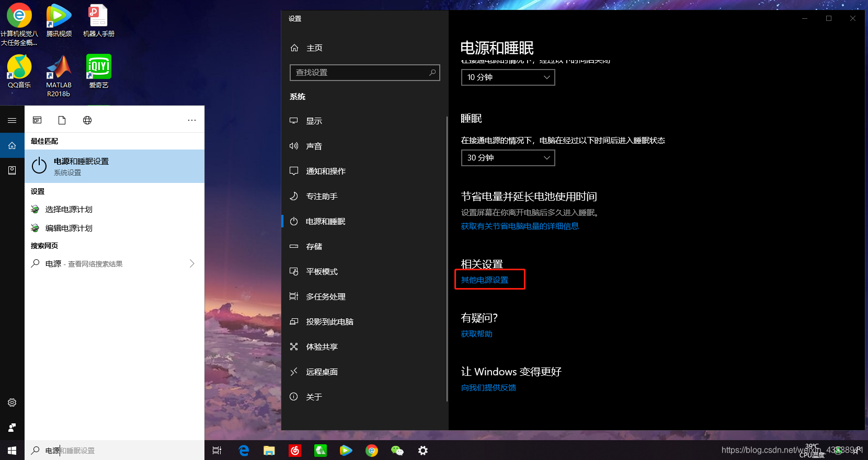This screenshot has height=460, width=868.
Task: Select 关于 in the settings sidebar
Action: 364,397
